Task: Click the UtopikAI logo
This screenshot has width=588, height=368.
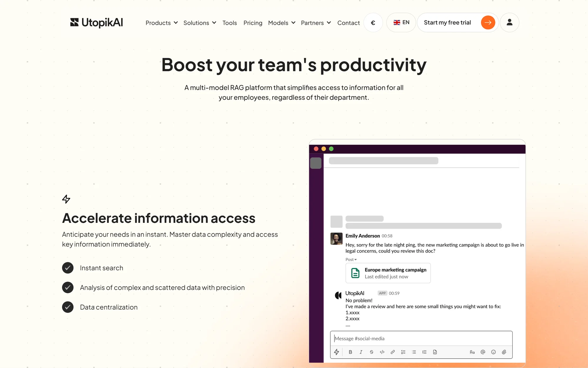Action: click(x=96, y=22)
